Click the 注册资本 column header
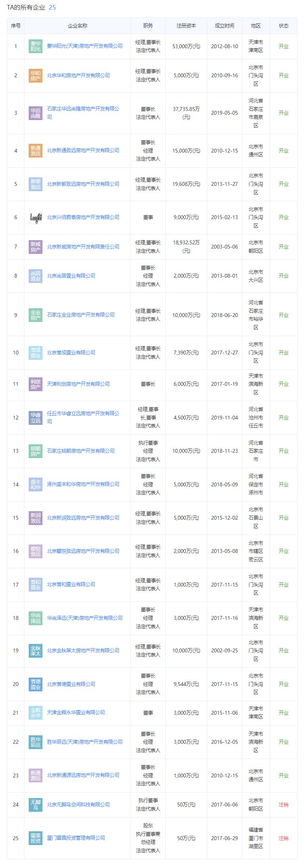Image resolution: width=306 pixels, height=868 pixels. click(186, 26)
